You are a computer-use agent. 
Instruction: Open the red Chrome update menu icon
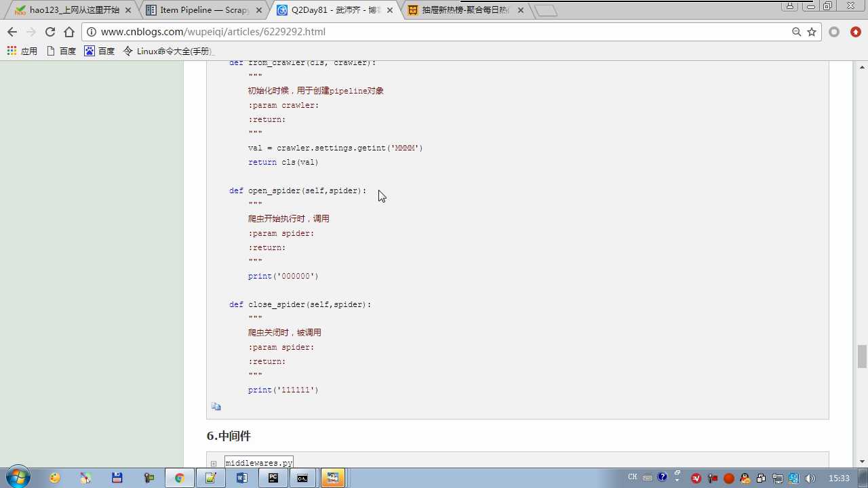pos(856,32)
